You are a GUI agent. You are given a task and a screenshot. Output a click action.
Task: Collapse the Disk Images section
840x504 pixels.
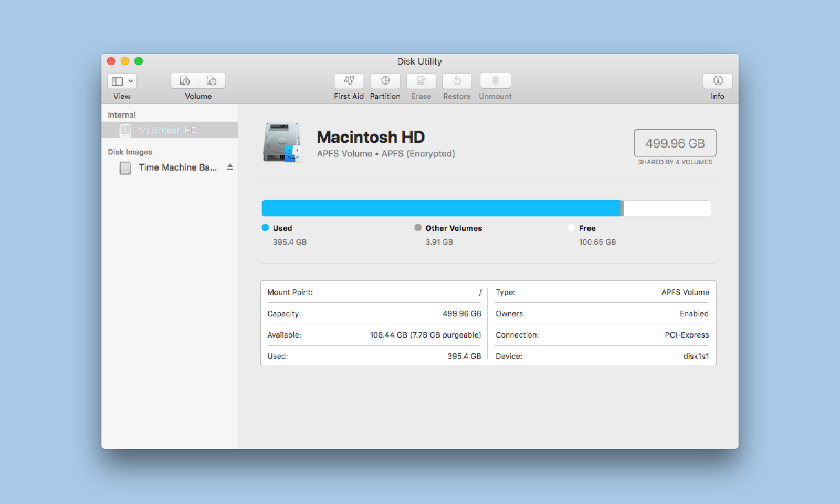point(130,152)
